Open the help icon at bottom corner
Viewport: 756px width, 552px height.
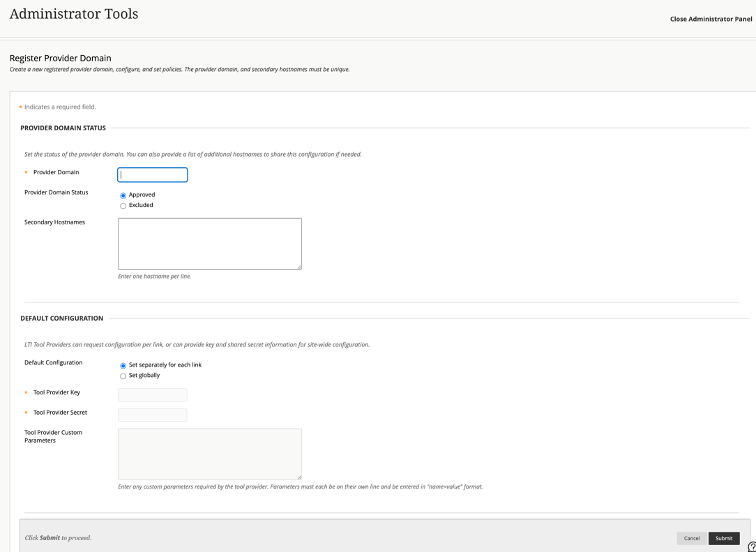point(752,546)
